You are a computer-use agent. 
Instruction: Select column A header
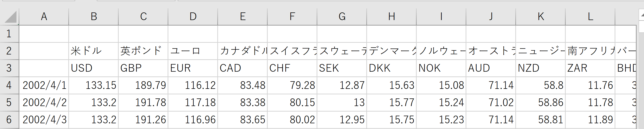(x=44, y=16)
